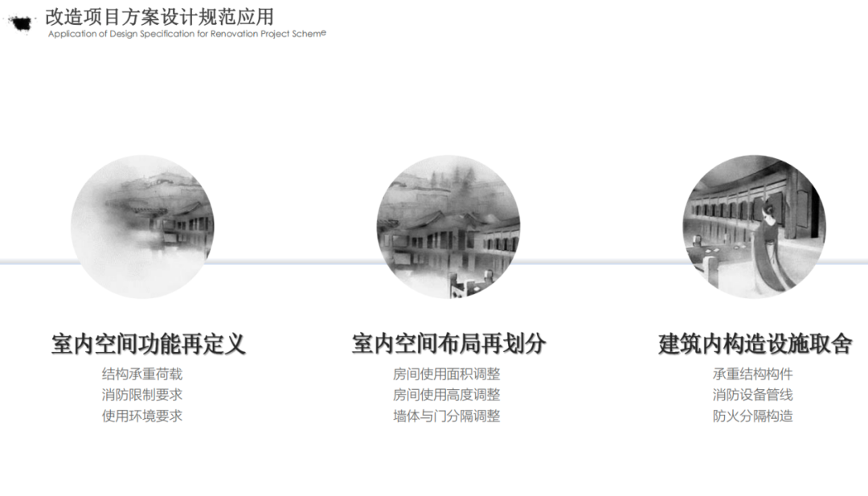Click the text 防火分隔构造
The height and width of the screenshot is (496, 868).
(753, 416)
